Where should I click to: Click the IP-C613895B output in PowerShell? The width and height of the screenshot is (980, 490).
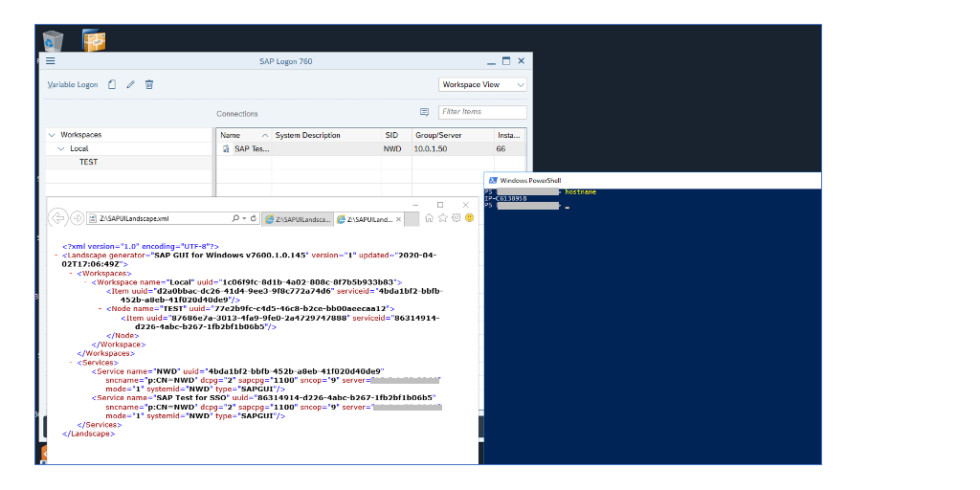(505, 199)
